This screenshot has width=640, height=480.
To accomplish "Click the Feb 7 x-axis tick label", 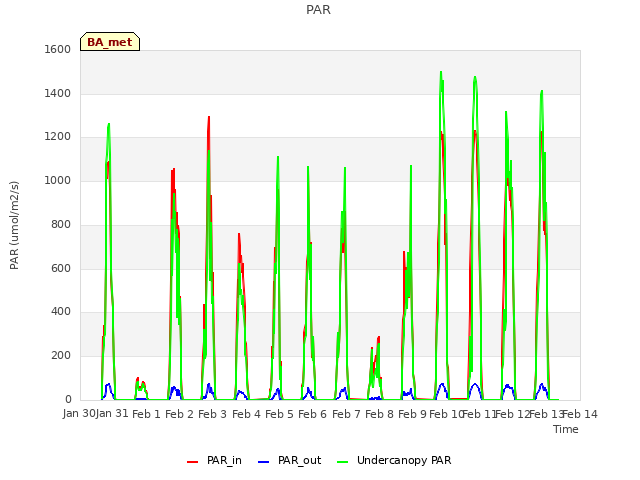I will click(x=346, y=414).
